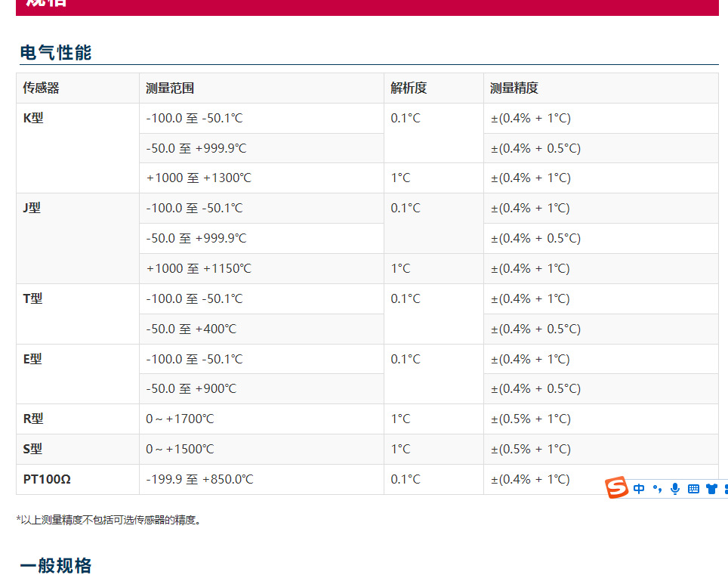The height and width of the screenshot is (575, 728).
Task: Select the 解析度 column header
Action: [409, 88]
